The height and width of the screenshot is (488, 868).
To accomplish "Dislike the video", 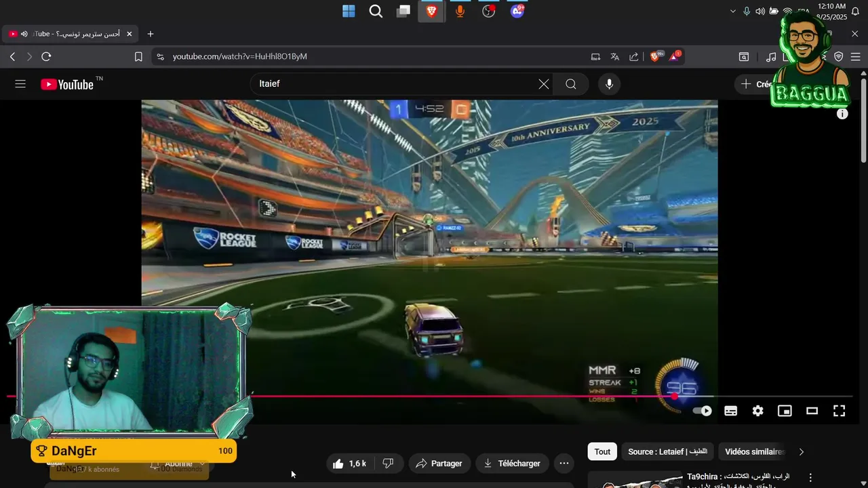I will (389, 464).
